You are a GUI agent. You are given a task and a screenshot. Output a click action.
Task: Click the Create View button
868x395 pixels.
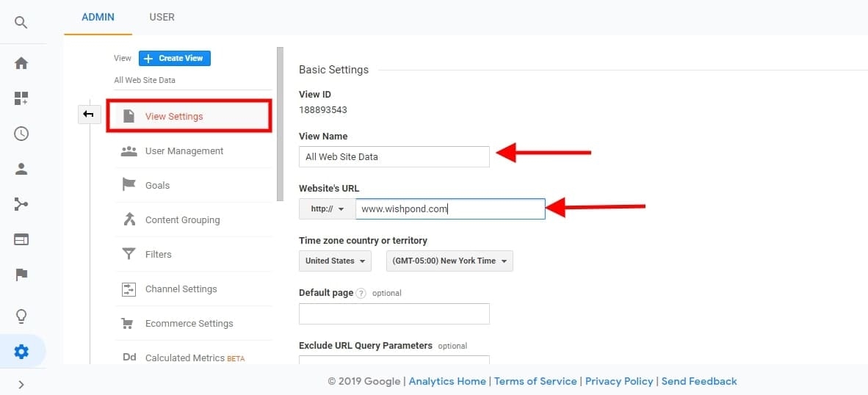pos(175,59)
